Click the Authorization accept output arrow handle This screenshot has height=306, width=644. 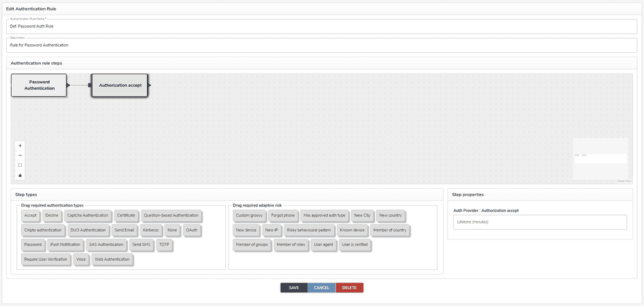(149, 85)
